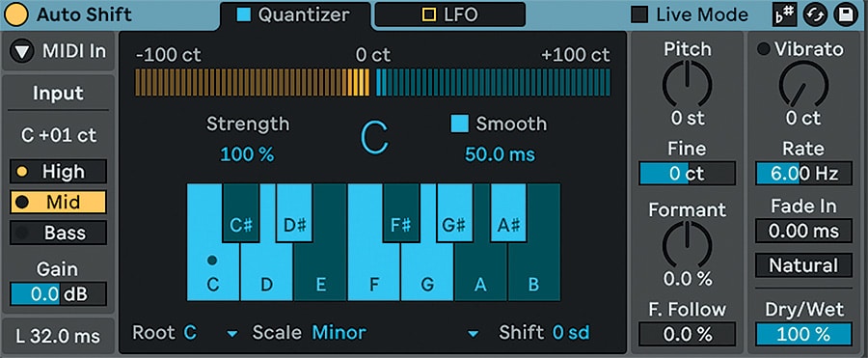Turn the Pitch knob
868x358 pixels.
click(687, 84)
